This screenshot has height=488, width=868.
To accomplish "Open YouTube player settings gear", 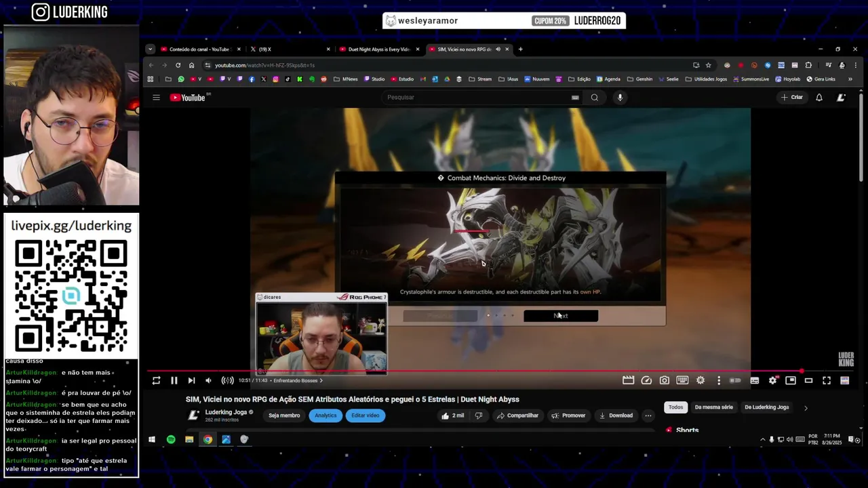I will pyautogui.click(x=772, y=381).
